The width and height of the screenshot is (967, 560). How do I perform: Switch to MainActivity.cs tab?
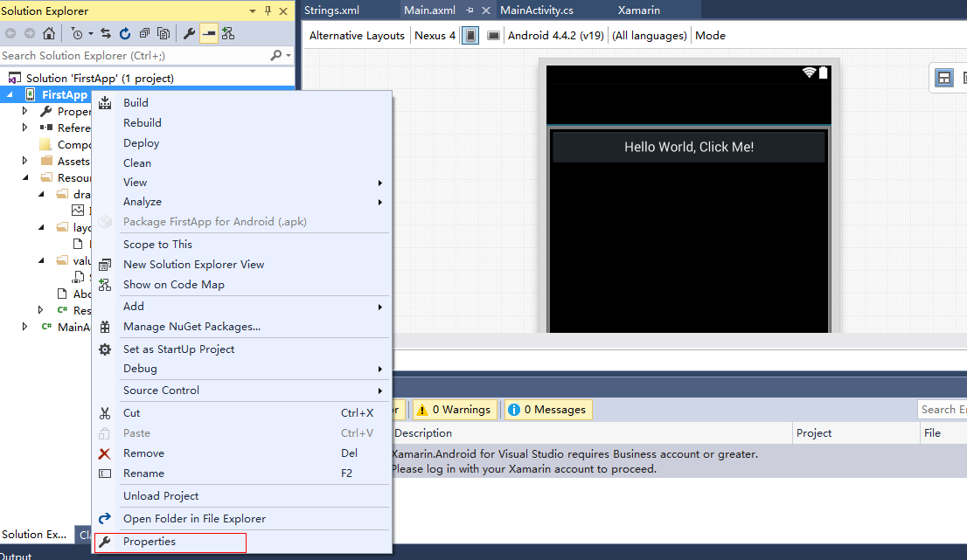tap(537, 10)
